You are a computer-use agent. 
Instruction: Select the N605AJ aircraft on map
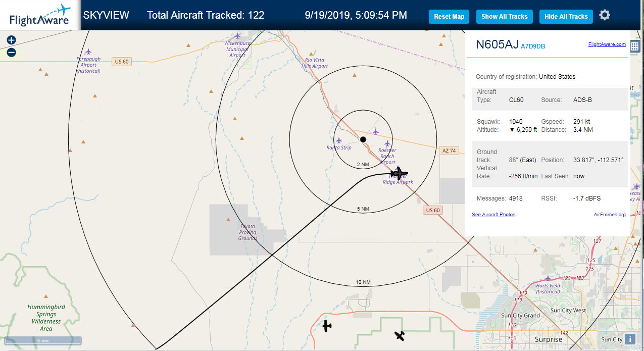[400, 173]
